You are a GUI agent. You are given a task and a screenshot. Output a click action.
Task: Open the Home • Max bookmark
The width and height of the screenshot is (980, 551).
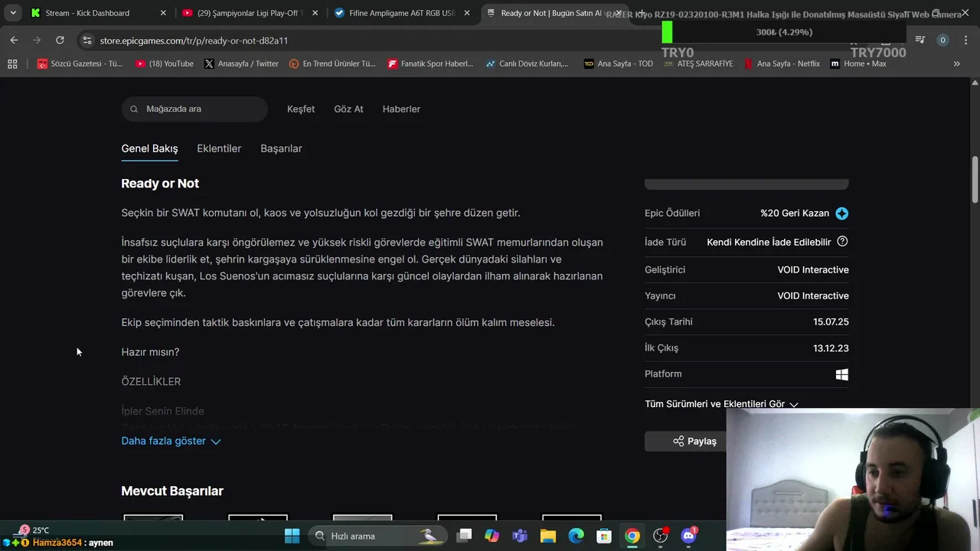coord(858,64)
